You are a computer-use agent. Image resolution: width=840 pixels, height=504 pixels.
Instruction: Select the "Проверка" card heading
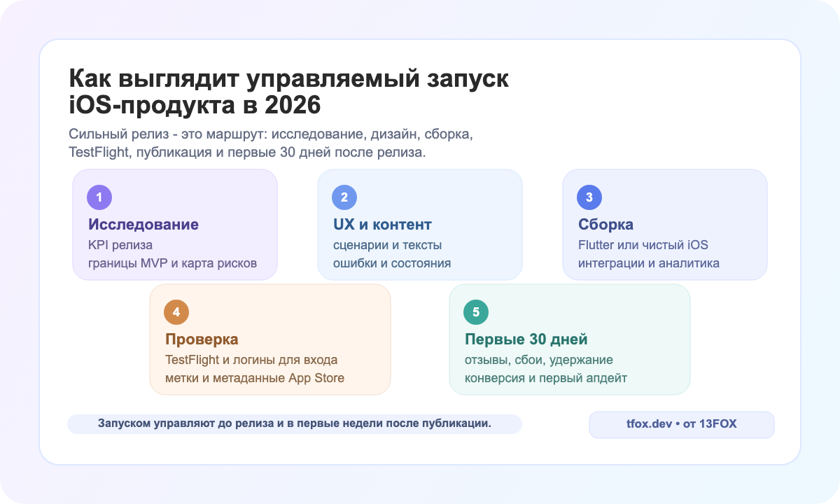202,339
